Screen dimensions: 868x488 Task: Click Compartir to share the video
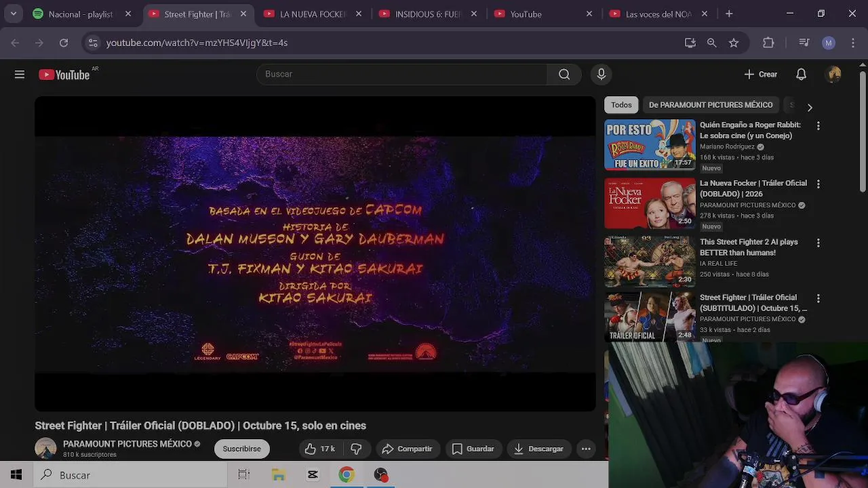point(407,449)
